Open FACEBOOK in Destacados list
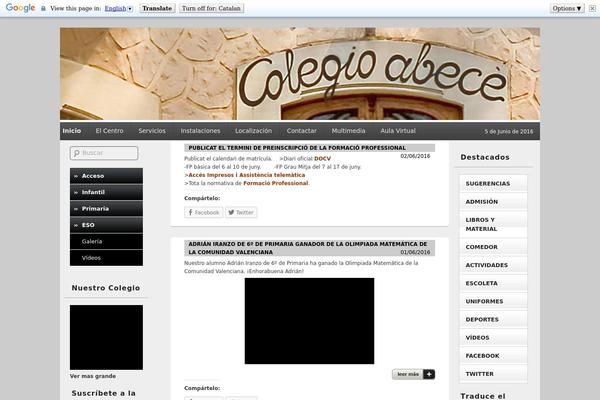The width and height of the screenshot is (600, 400). click(493, 356)
